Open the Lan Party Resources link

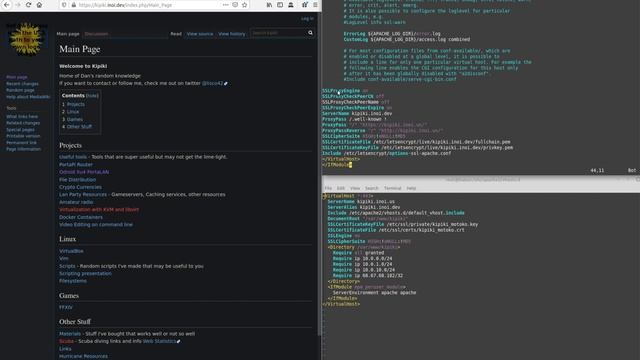[x=83, y=195]
